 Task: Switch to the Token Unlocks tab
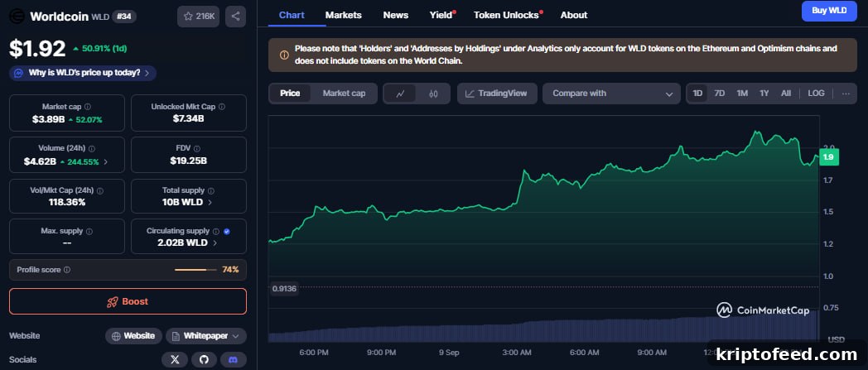(x=507, y=15)
